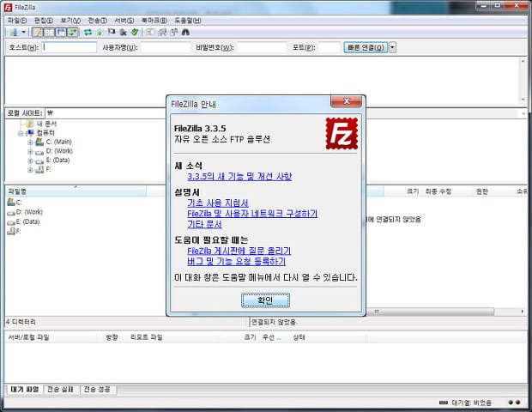Toggle synchronized browsing icon
This screenshot has width=532, height=412.
(x=174, y=33)
